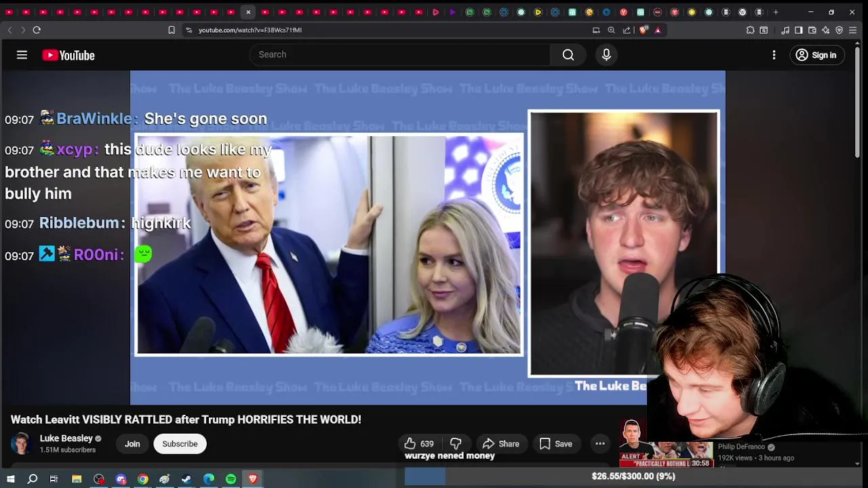The image size is (868, 488).
Task: Open File Explorer from the taskbar
Action: click(x=77, y=479)
